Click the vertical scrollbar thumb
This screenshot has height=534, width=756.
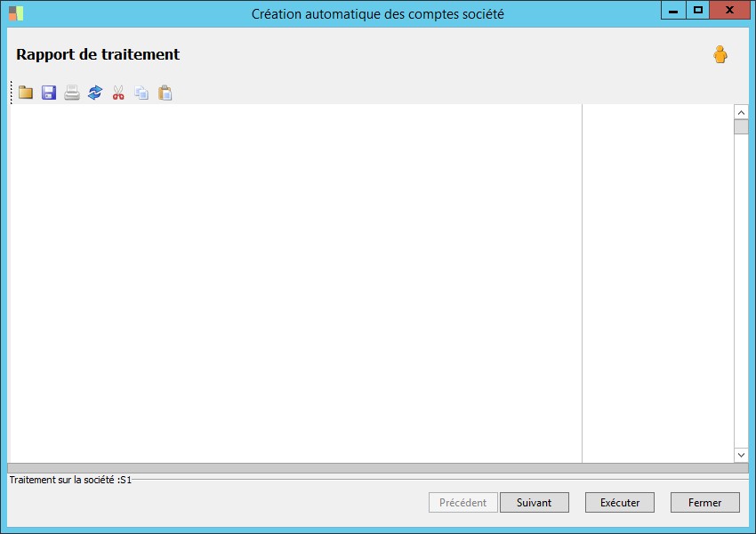pos(741,127)
